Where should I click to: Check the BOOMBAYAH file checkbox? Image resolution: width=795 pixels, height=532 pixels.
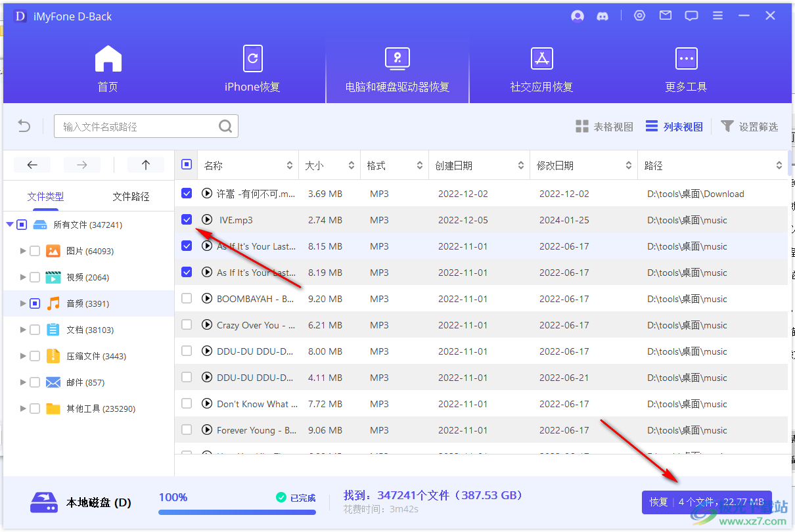click(187, 299)
